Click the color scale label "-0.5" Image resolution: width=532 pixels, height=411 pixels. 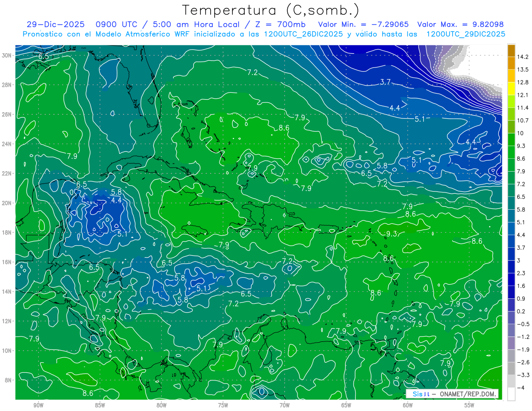[x=523, y=324]
